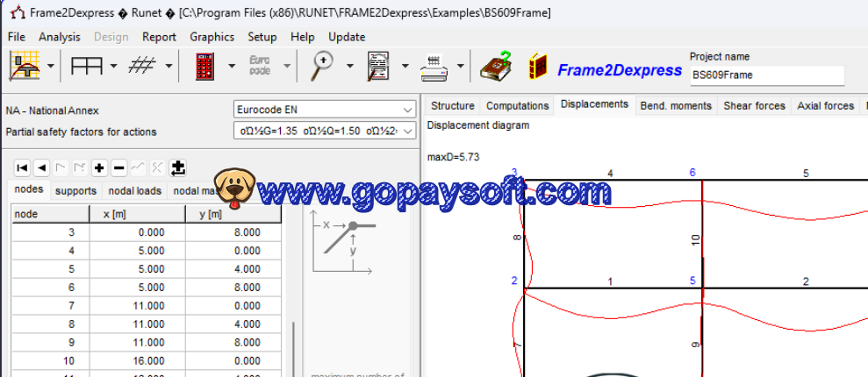Click the maxD=5.73 label

[x=453, y=158]
